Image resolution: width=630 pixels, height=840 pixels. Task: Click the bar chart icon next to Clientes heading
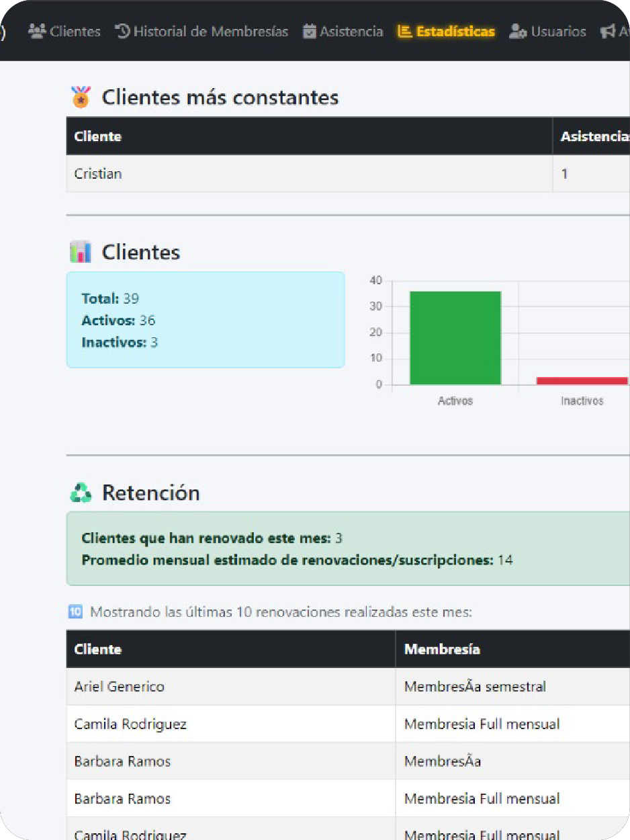80,251
